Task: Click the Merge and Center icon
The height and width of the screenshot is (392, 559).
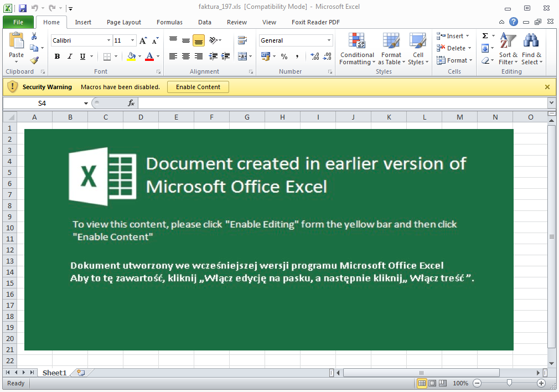Action: point(242,56)
